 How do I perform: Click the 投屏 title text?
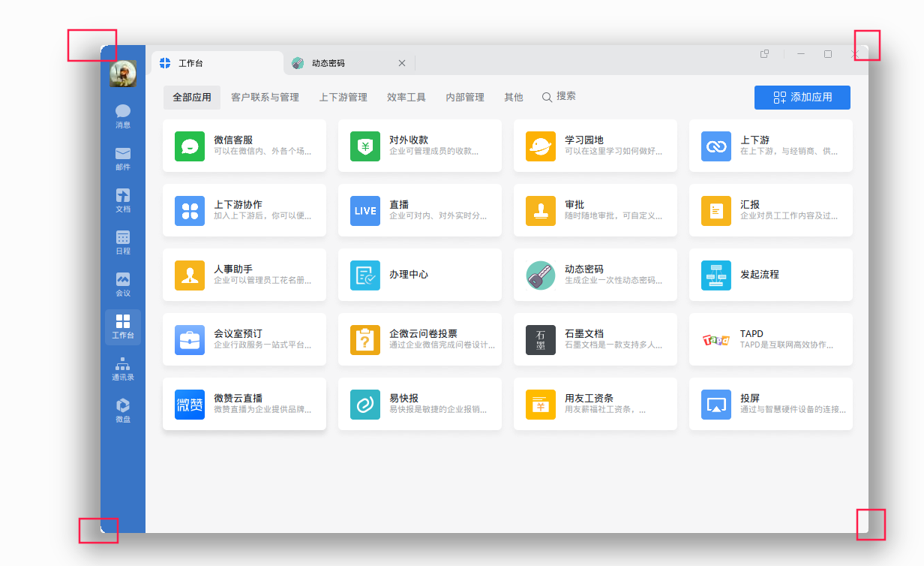pyautogui.click(x=750, y=398)
